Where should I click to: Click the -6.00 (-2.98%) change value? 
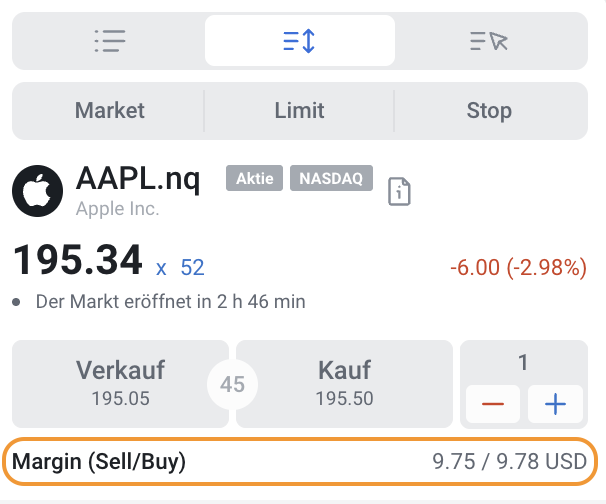point(518,267)
